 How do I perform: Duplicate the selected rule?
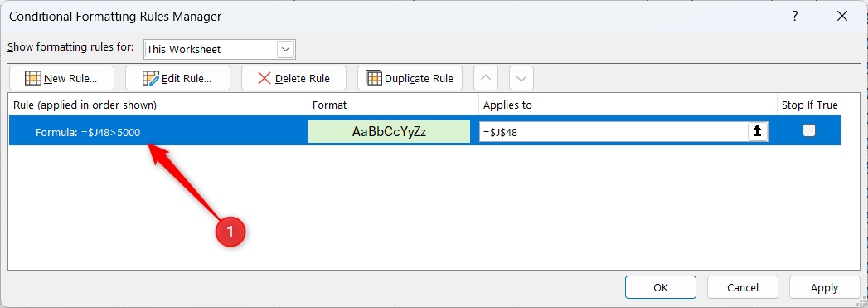[x=410, y=78]
